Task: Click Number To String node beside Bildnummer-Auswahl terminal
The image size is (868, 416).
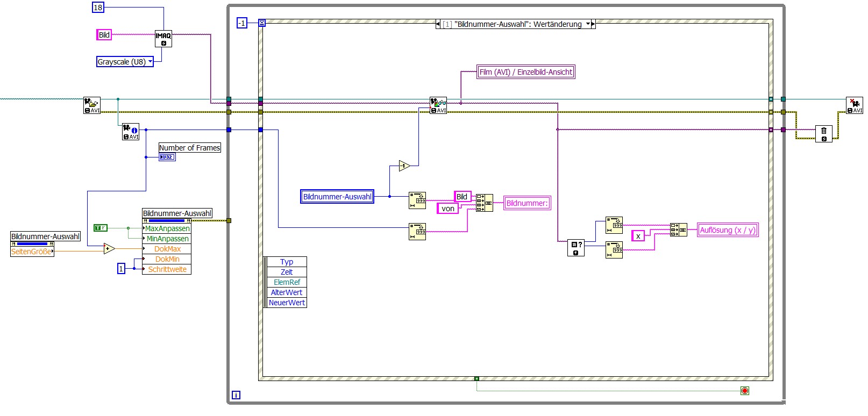Action: [417, 200]
